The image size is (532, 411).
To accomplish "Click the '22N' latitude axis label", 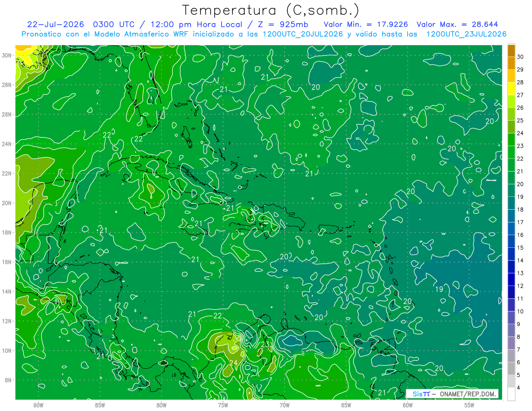I will click(8, 173).
